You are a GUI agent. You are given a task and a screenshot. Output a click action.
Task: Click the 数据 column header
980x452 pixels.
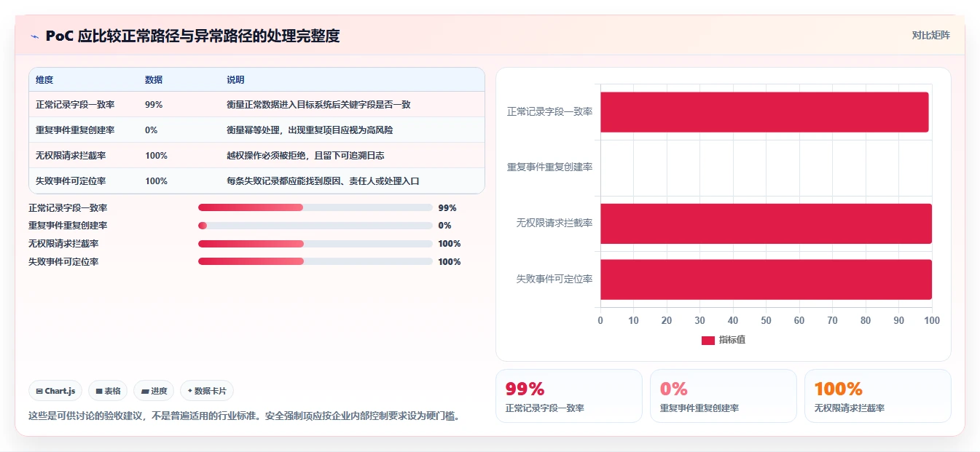tap(154, 79)
